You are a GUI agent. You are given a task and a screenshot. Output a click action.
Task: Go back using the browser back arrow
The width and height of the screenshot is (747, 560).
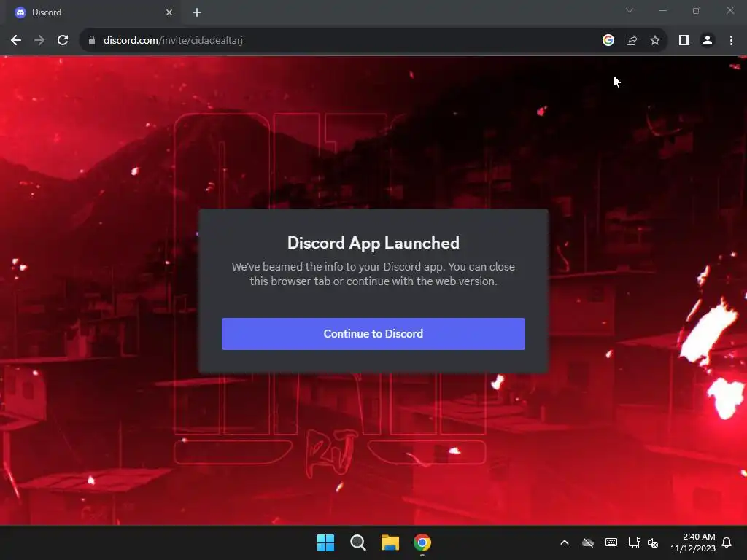[16, 41]
